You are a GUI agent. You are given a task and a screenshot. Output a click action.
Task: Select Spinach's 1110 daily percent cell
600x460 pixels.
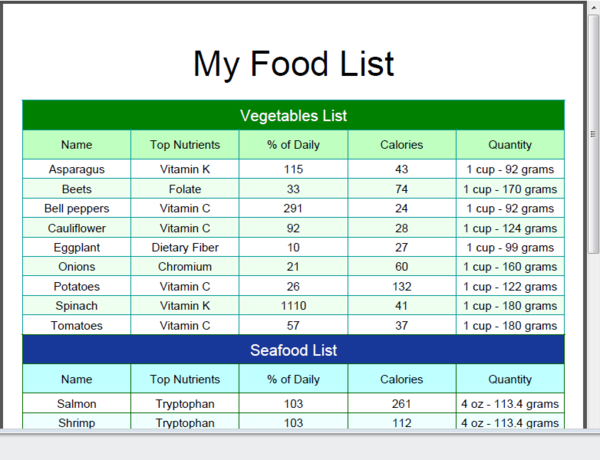pyautogui.click(x=293, y=306)
